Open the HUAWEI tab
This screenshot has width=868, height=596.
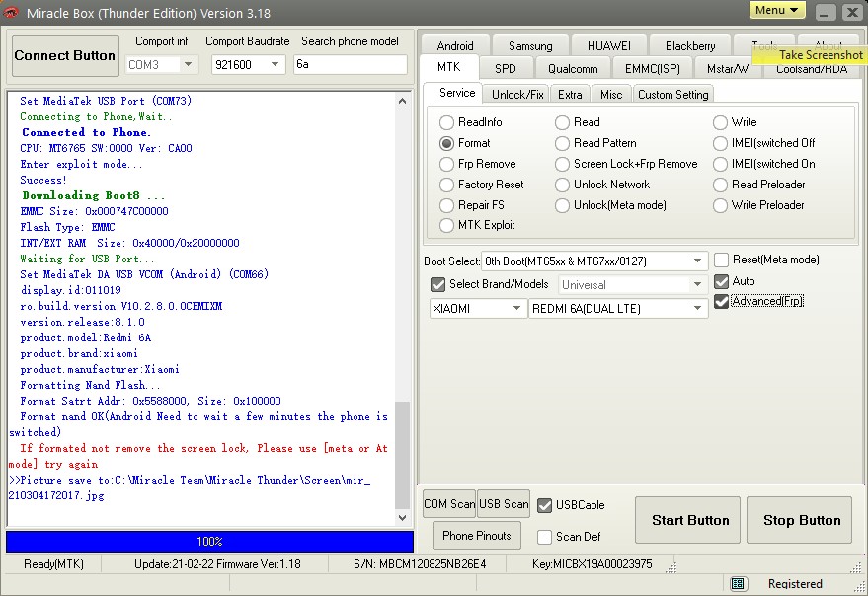[x=609, y=45]
